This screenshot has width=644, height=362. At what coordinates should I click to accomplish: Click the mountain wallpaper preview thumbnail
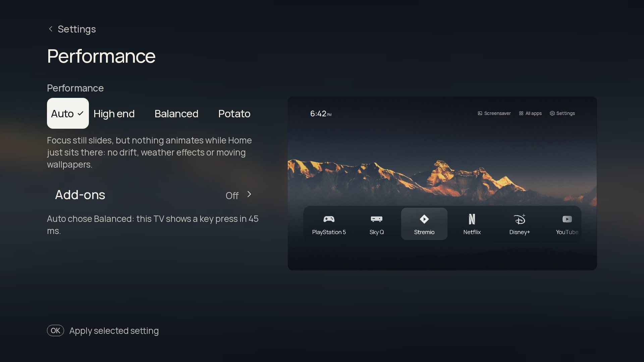coord(442,183)
